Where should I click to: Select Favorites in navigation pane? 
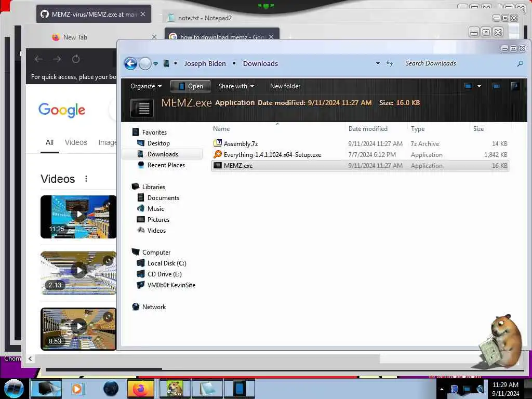[154, 132]
